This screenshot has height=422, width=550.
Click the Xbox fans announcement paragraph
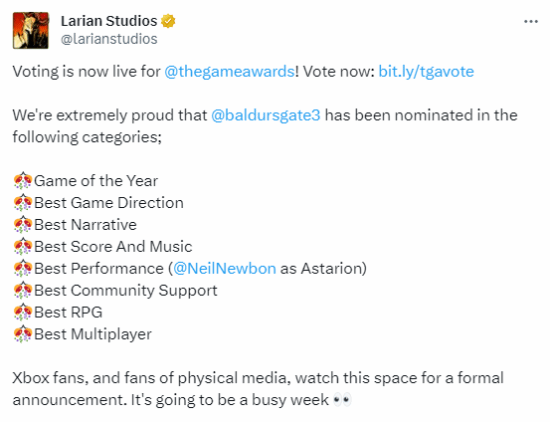(x=258, y=389)
